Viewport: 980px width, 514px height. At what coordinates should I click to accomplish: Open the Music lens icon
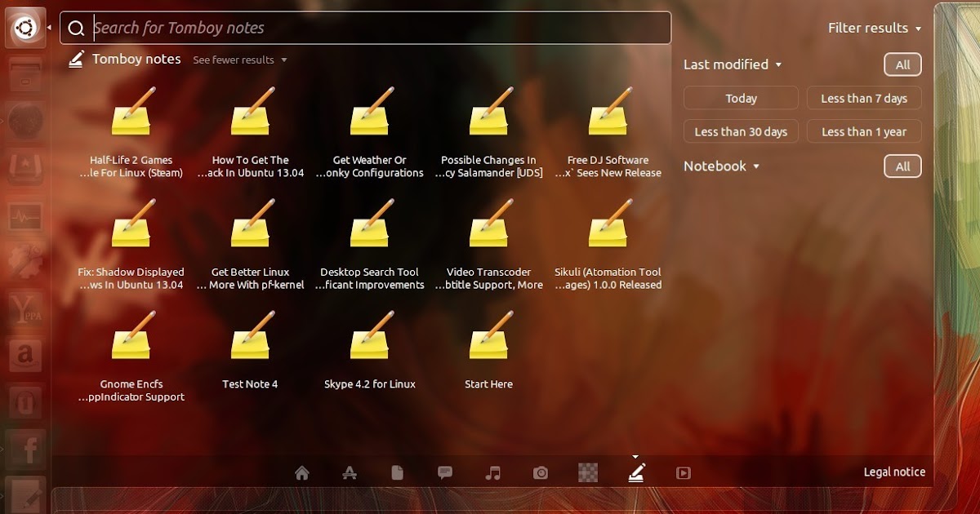tap(492, 472)
